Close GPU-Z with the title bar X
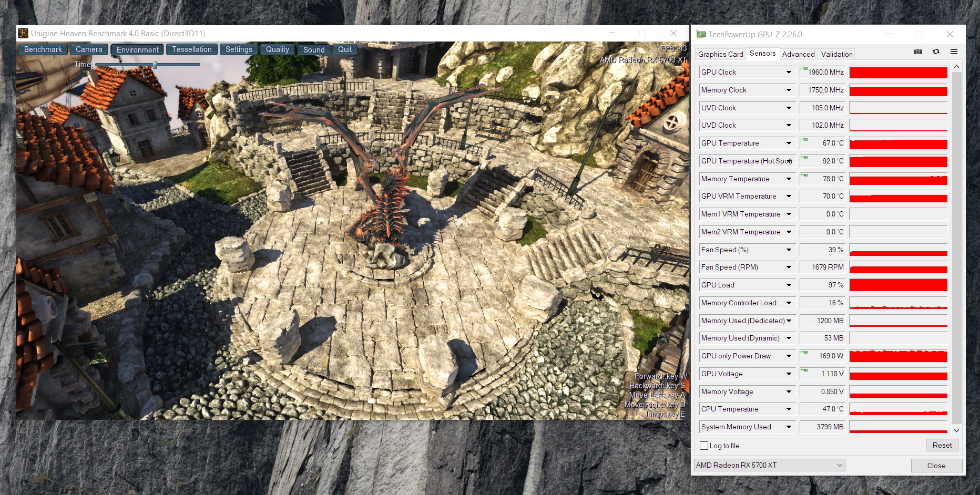This screenshot has width=980, height=495. (950, 34)
